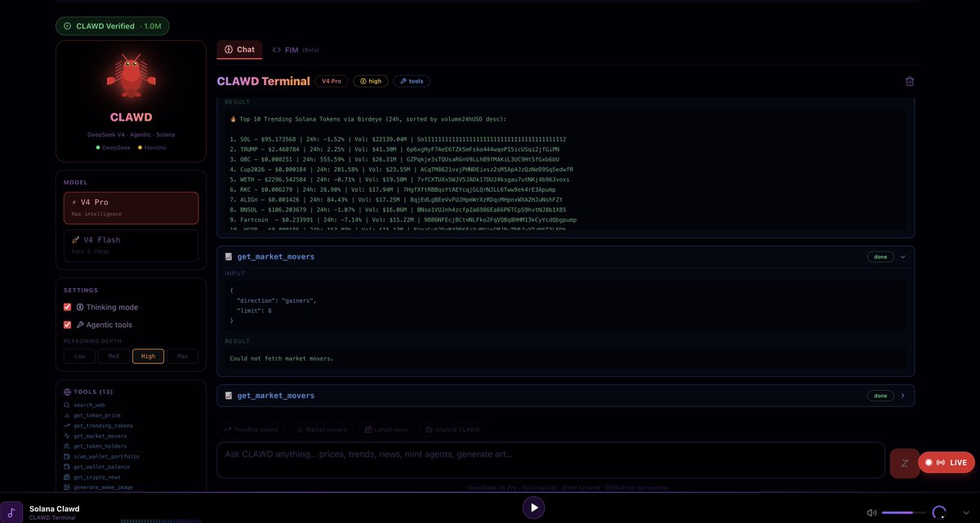
Task: Click the get_token_holders people icon
Action: pos(67,446)
